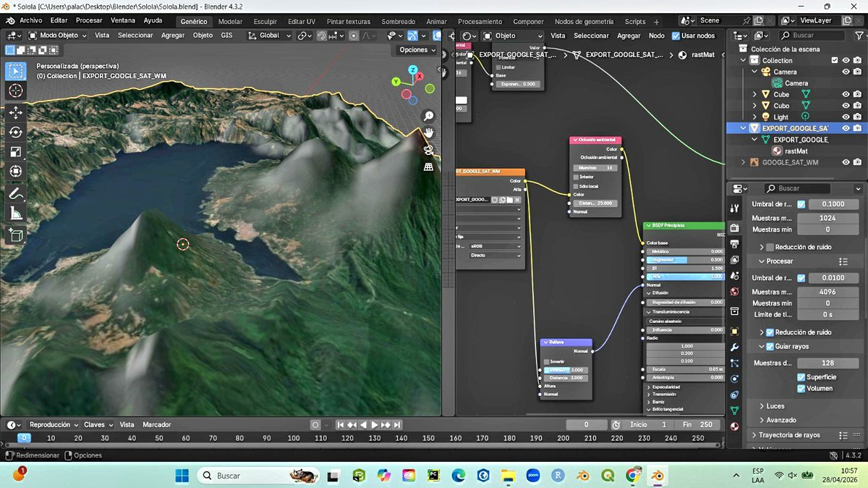
Task: Click the viewport zoom magnifier icon
Action: pos(429,116)
